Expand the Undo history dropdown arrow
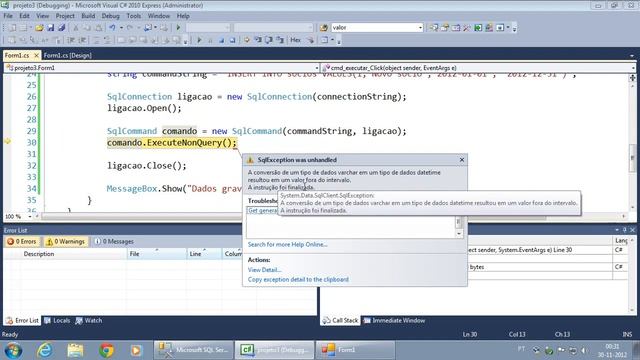Screen dimensions: 640x360 pos(121,28)
